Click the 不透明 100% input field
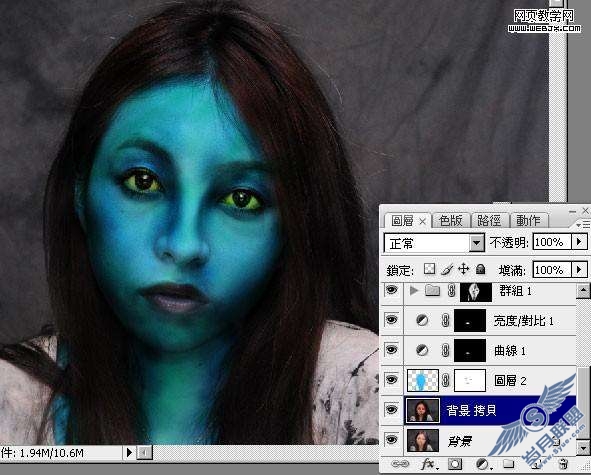 [x=553, y=242]
